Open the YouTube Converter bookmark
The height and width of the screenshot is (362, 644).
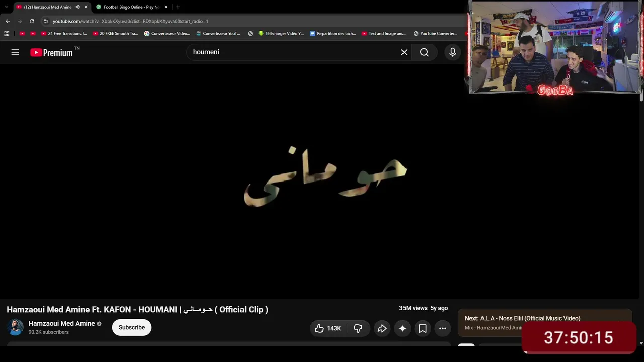coord(436,34)
